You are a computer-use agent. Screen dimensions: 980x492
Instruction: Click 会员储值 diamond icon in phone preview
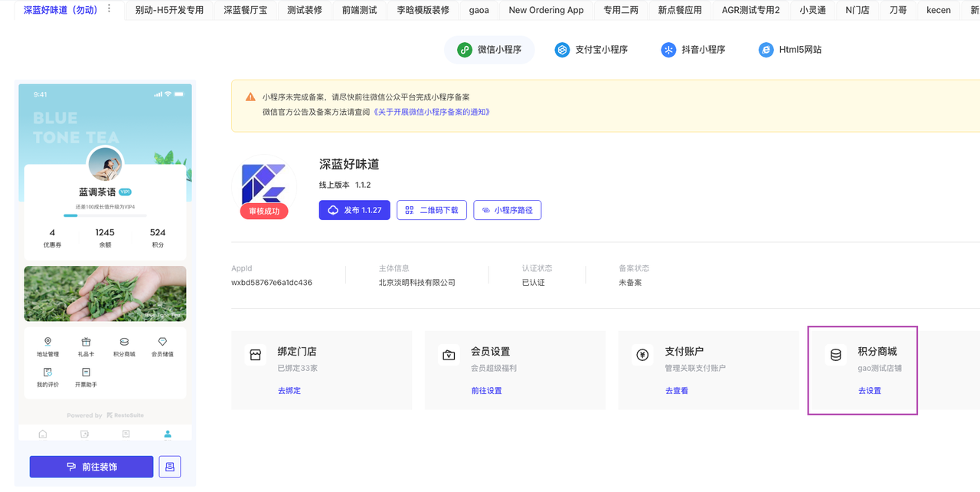[x=162, y=342]
